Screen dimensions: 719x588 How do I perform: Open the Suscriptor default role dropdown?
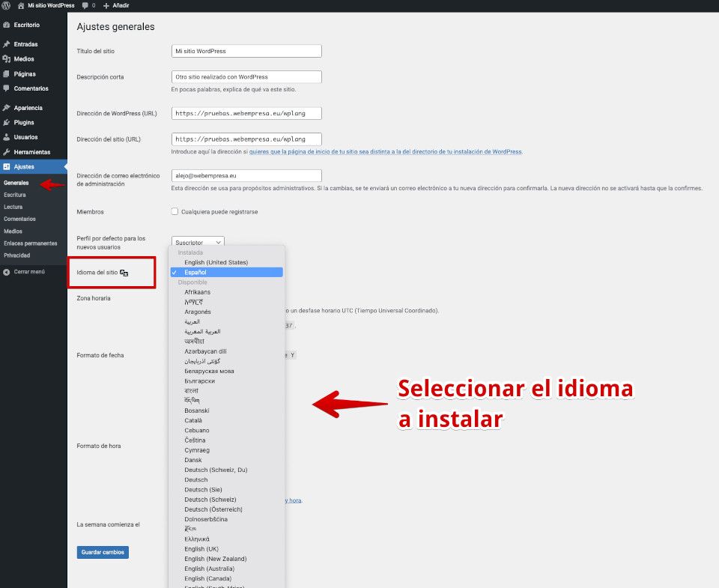click(196, 242)
